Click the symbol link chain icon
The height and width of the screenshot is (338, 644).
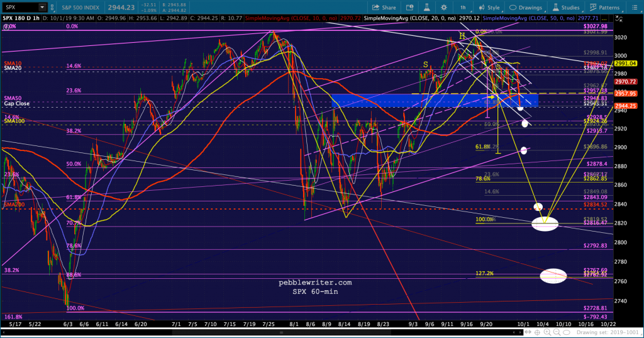point(52,8)
